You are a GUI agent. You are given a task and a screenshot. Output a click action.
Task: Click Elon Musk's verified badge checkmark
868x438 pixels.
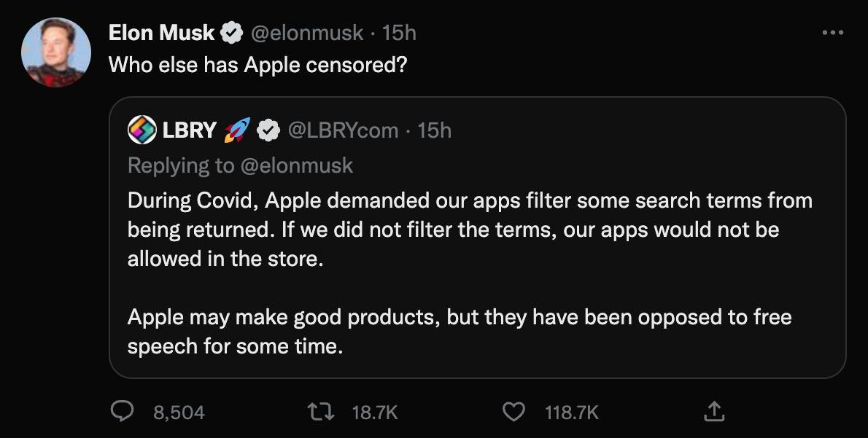[231, 31]
